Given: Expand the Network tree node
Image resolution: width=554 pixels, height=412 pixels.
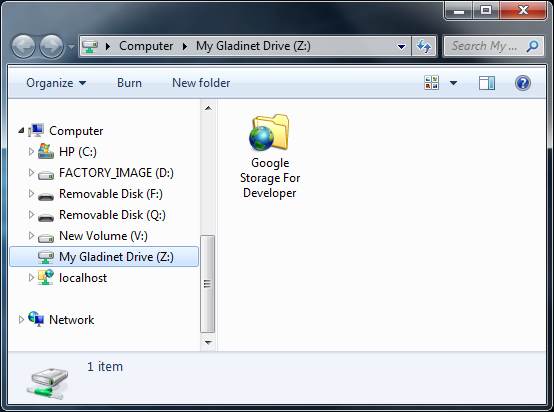Looking at the screenshot, I should pyautogui.click(x=21, y=320).
